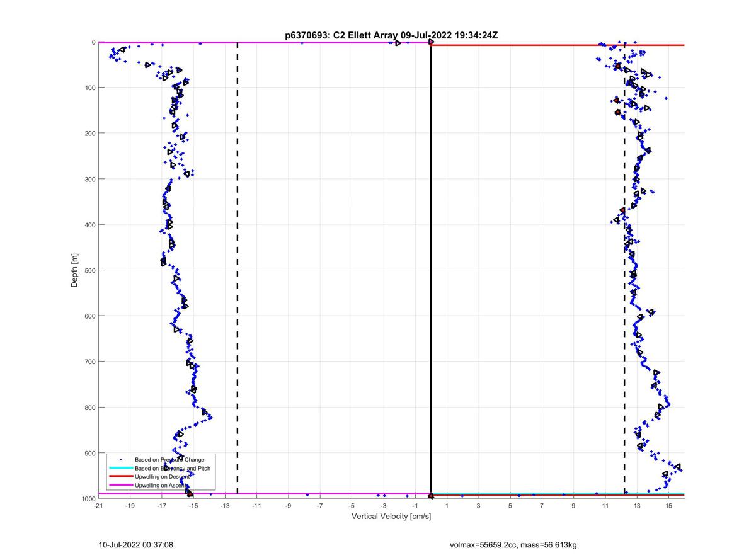The image size is (756, 560).
Task: Click x-axis tick label '-9'
Action: coord(288,506)
